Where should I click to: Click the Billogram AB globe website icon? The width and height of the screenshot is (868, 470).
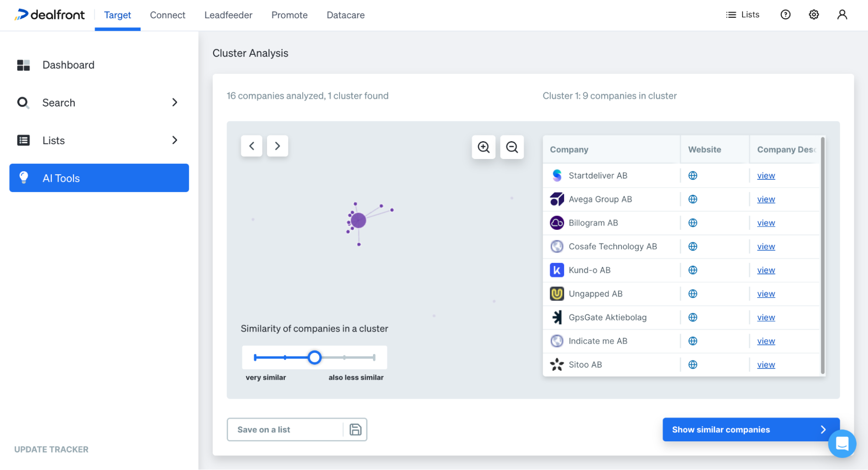(x=693, y=222)
